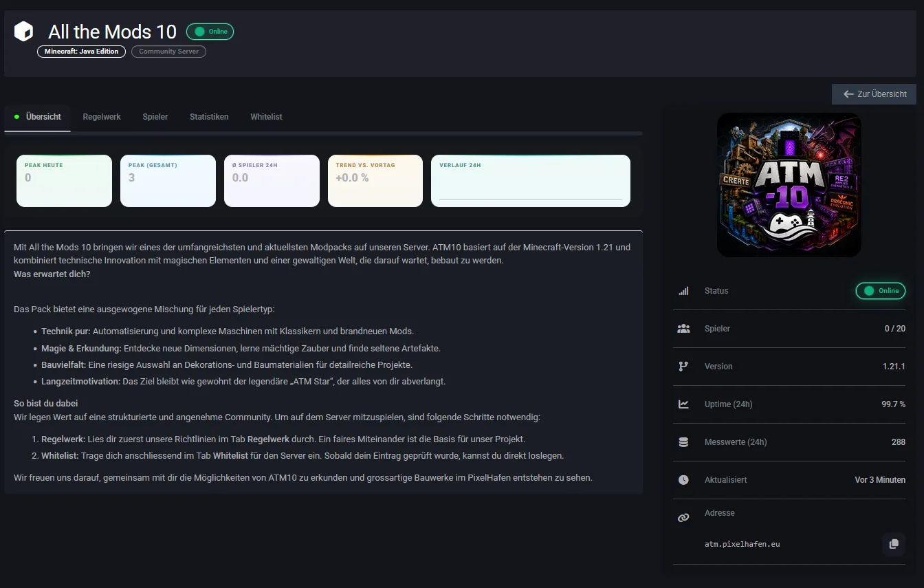Click the clock icon beside Aktualisiert
This screenshot has width=924, height=588.
pyautogui.click(x=683, y=480)
